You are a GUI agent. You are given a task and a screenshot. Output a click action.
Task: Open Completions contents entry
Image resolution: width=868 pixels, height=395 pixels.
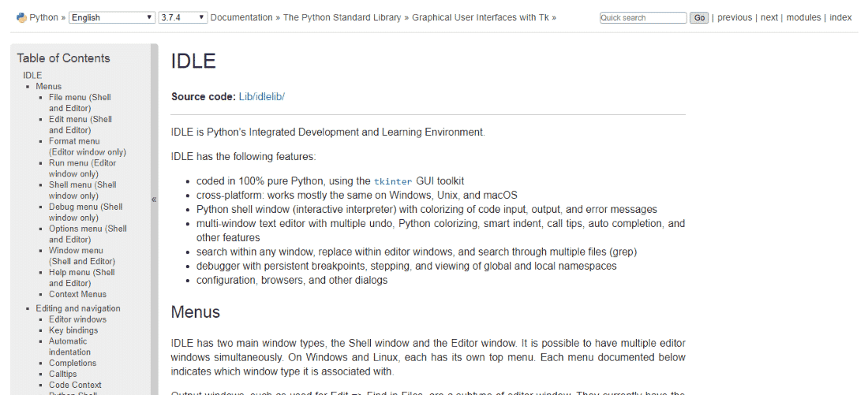(x=73, y=363)
